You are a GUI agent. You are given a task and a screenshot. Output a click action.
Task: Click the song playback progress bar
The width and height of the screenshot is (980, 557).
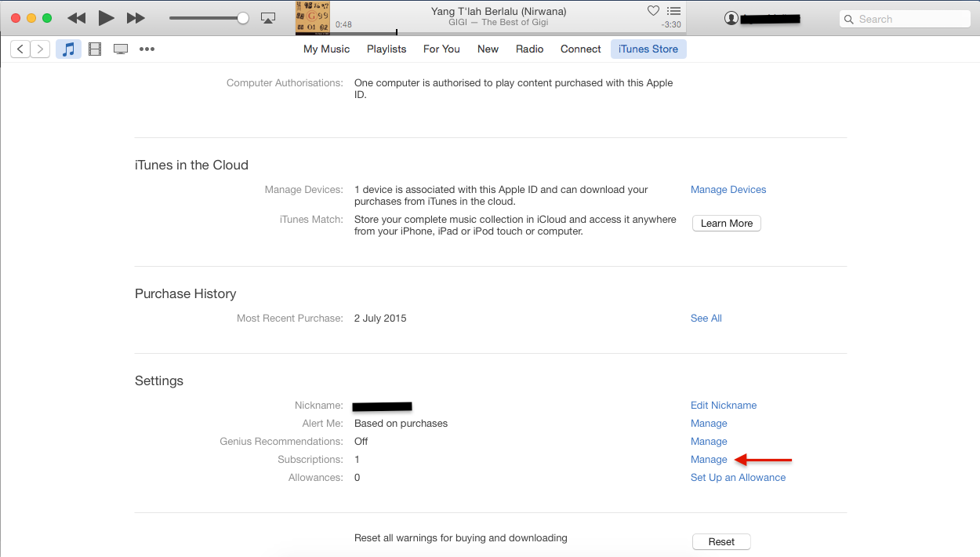pos(510,33)
